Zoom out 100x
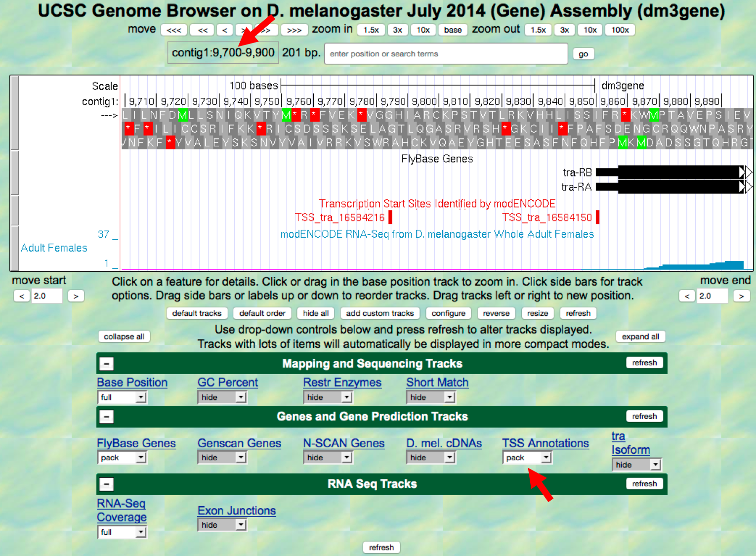The height and width of the screenshot is (556, 756). pyautogui.click(x=620, y=30)
